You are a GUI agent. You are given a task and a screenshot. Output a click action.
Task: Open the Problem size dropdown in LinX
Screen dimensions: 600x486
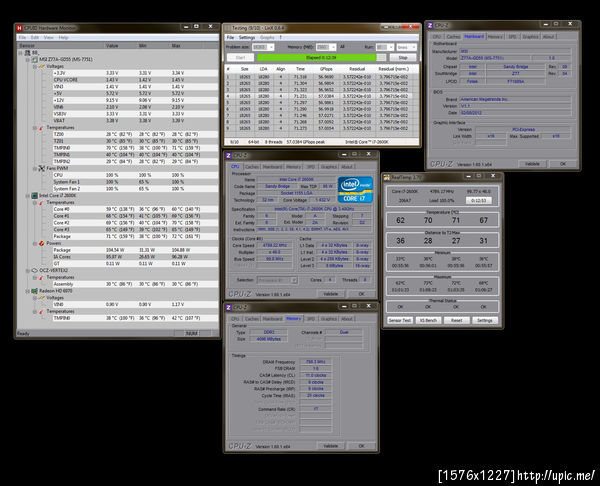pyautogui.click(x=271, y=47)
